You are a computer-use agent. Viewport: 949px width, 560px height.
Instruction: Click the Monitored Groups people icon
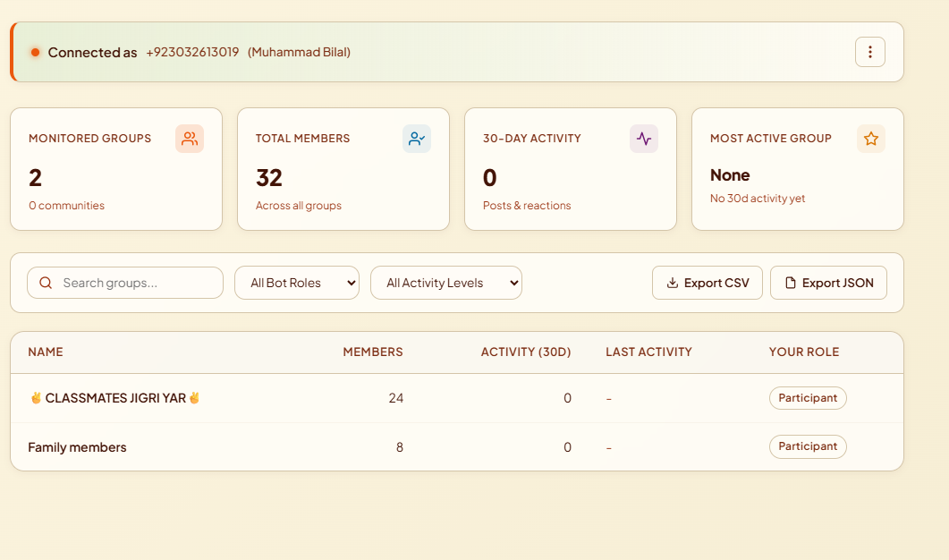(x=190, y=139)
